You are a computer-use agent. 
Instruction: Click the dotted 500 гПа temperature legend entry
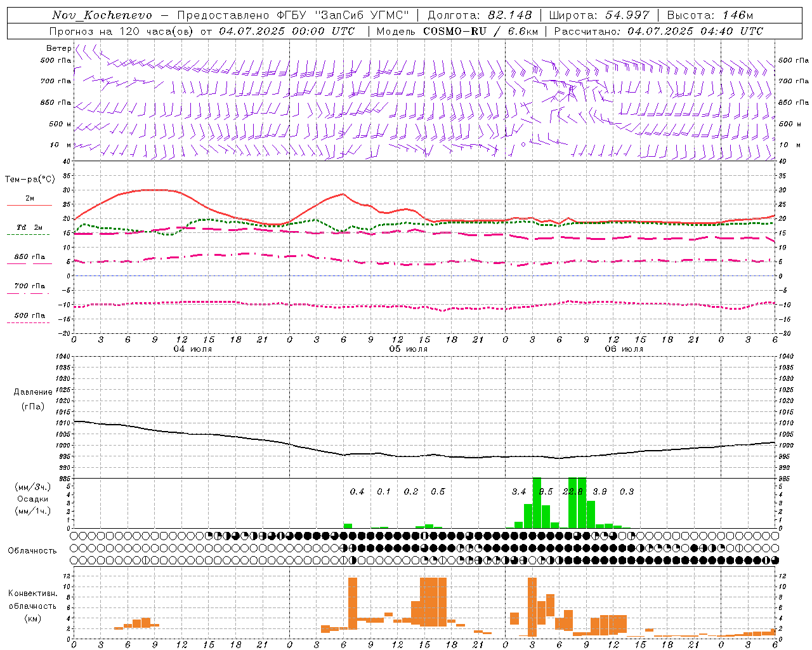pos(30,315)
